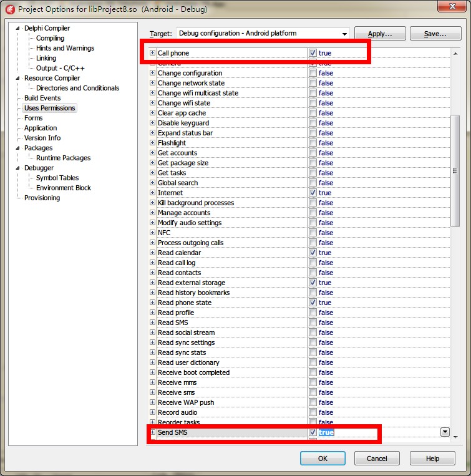Select Version Info in options tree
The image size is (471, 476).
pos(42,138)
